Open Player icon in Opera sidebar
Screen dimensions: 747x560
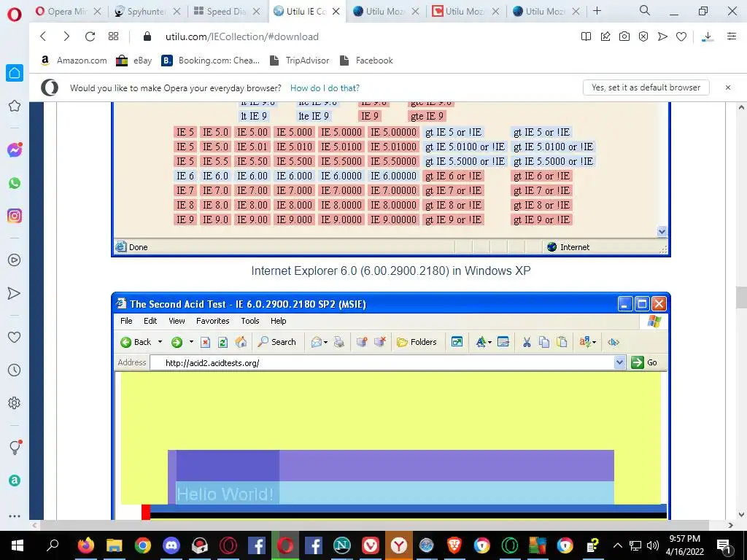click(x=15, y=260)
